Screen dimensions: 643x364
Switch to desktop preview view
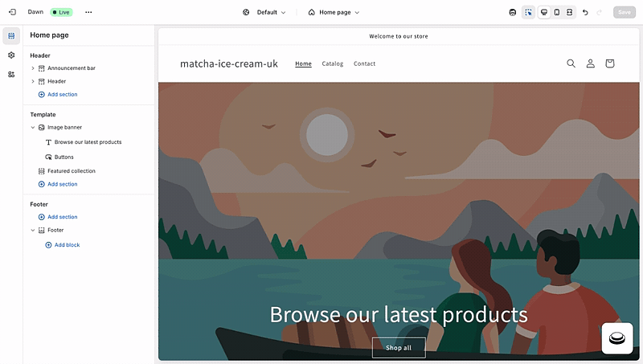pyautogui.click(x=544, y=12)
